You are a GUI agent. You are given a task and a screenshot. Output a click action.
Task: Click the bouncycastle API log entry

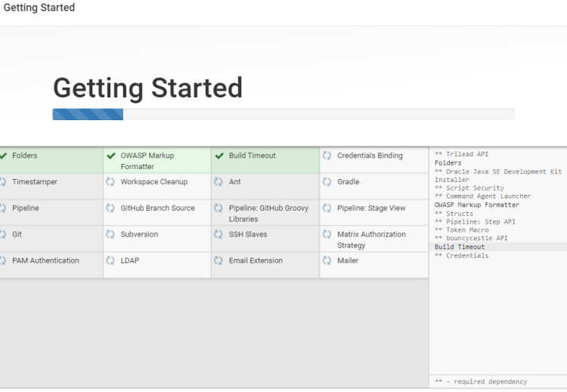471,238
